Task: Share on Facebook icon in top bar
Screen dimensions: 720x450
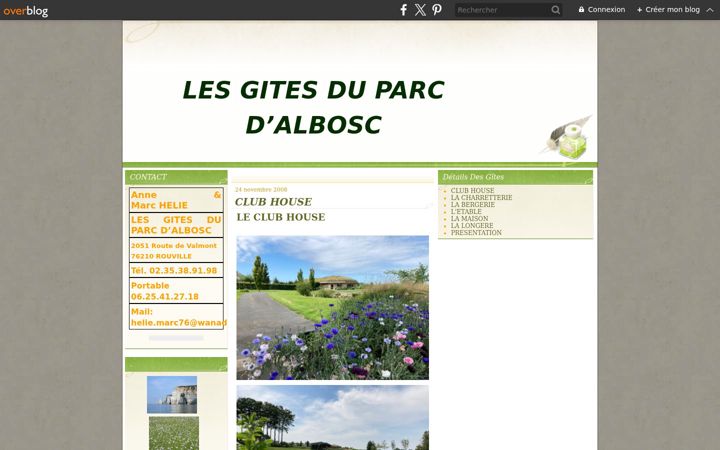Action: point(403,10)
